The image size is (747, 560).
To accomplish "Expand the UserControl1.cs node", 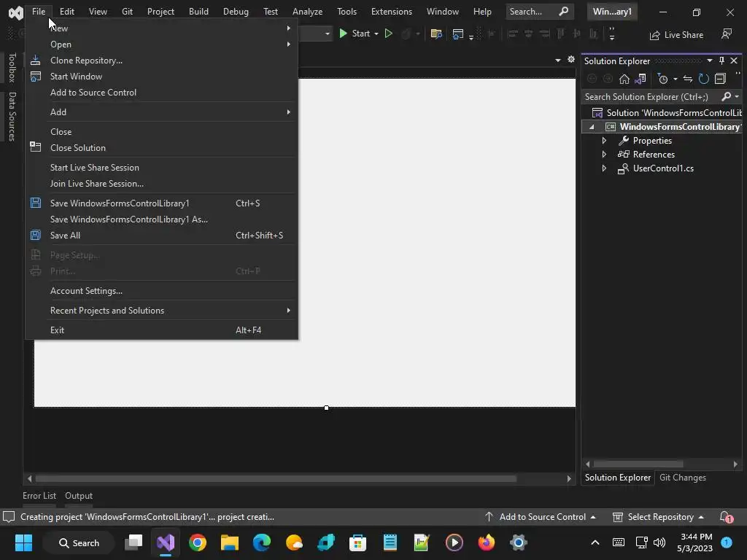I will 604,168.
